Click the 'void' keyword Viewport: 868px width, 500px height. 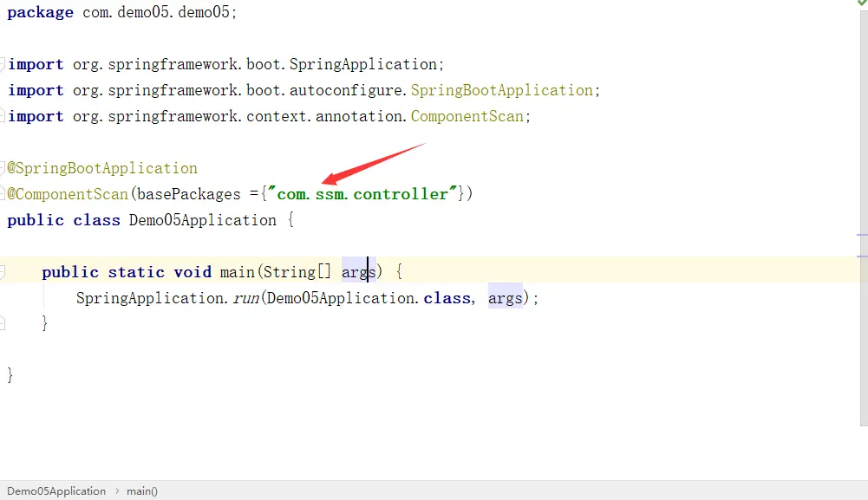pos(193,272)
